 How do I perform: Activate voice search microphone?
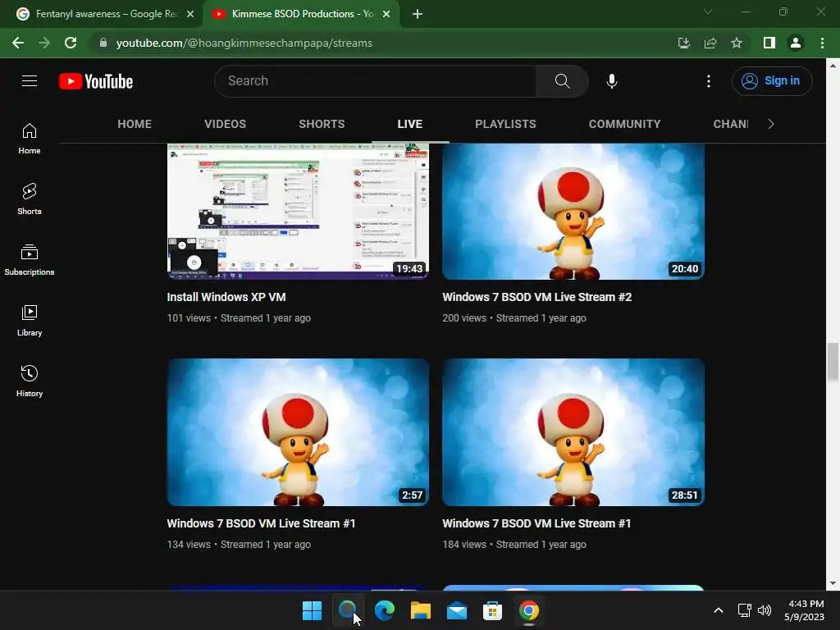[x=612, y=81]
